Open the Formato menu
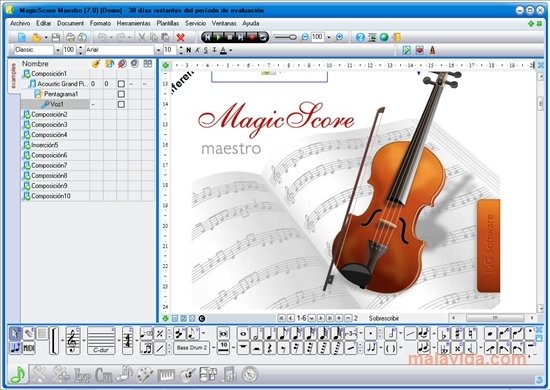The width and height of the screenshot is (550, 390). pos(100,23)
